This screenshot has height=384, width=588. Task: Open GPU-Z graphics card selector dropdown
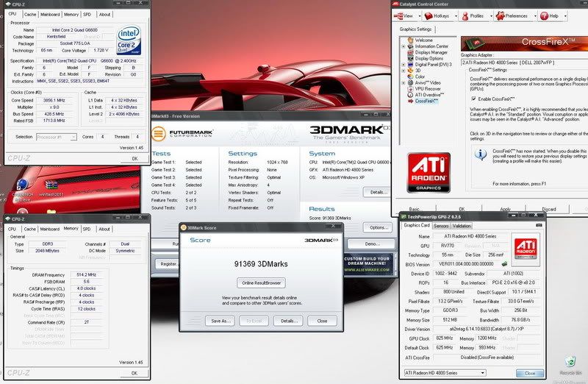pyautogui.click(x=445, y=373)
